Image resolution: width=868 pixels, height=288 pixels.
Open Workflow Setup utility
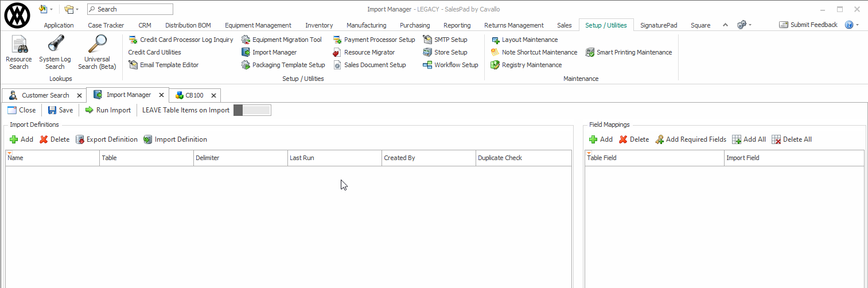click(450, 65)
